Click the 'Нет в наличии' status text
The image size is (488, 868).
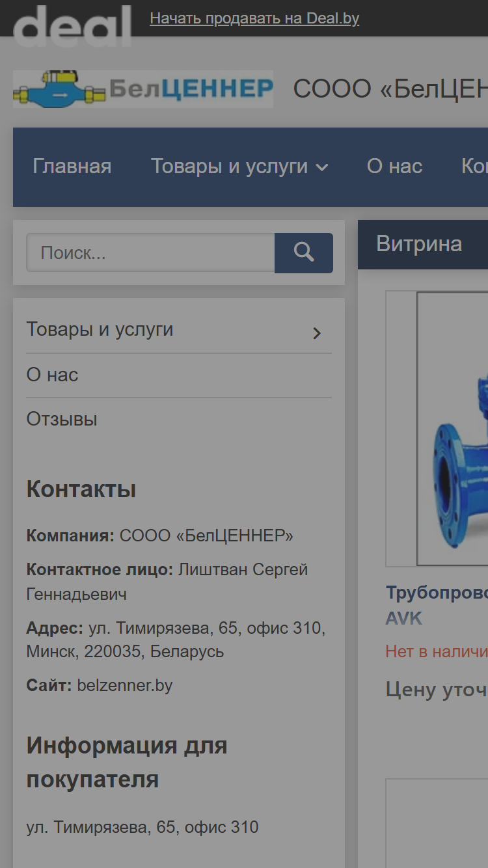[x=437, y=651]
